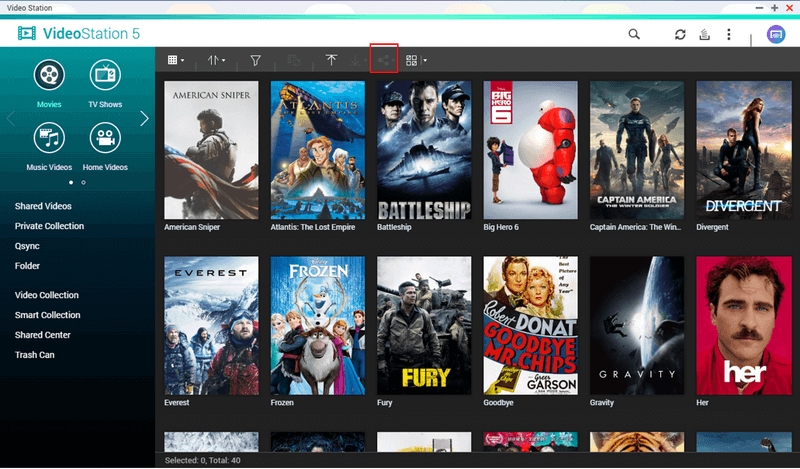Select the Big Hero 6 poster
This screenshot has width=800, height=469.
531,150
